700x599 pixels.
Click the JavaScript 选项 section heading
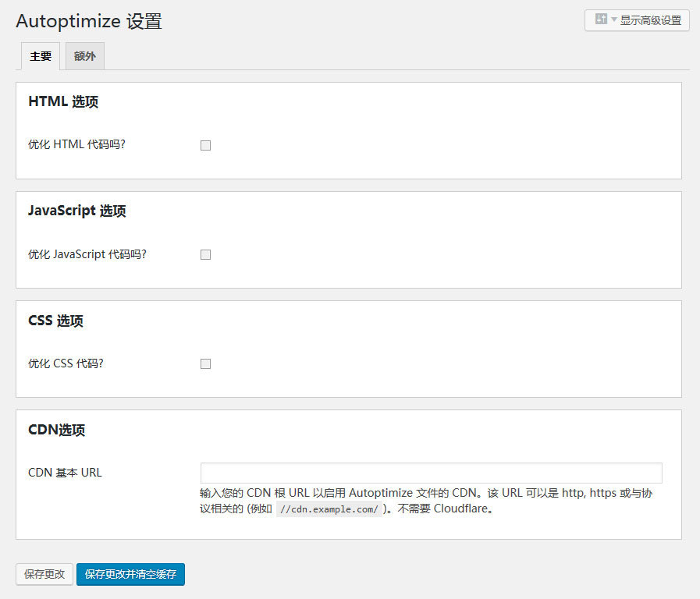tap(76, 211)
